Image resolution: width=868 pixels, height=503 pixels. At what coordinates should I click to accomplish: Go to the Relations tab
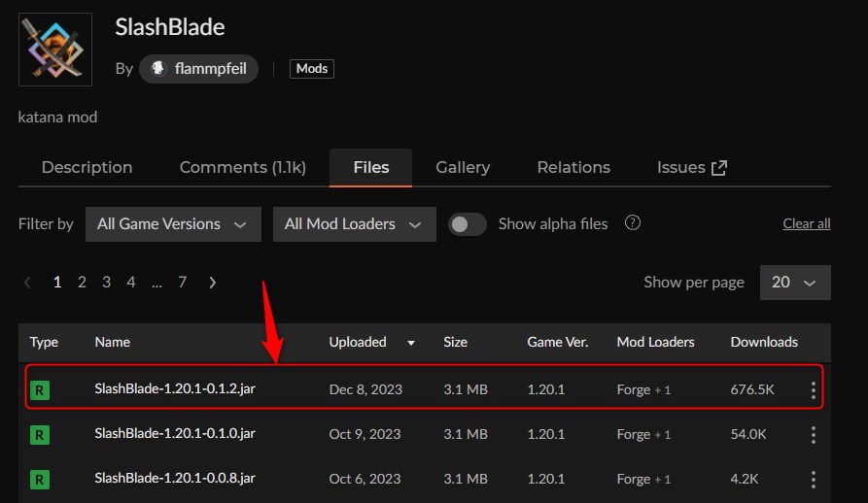click(573, 167)
